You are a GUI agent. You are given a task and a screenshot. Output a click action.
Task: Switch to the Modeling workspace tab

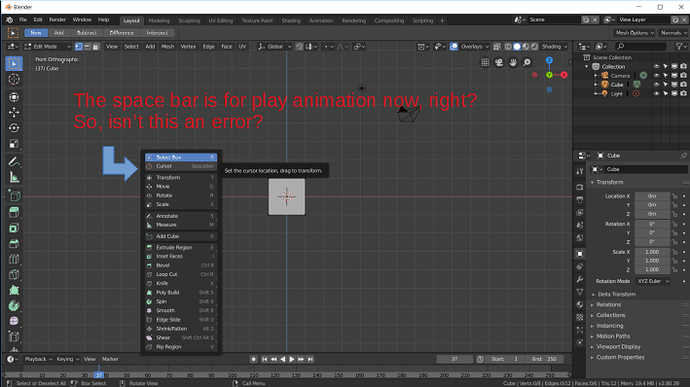coord(159,21)
